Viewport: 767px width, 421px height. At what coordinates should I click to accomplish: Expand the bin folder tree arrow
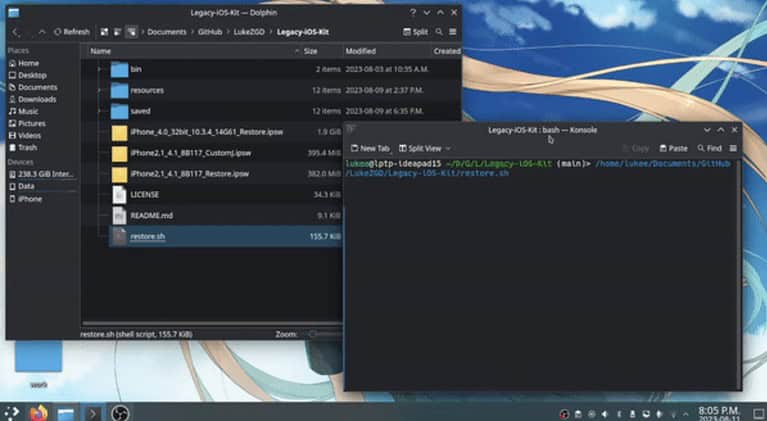(x=99, y=69)
